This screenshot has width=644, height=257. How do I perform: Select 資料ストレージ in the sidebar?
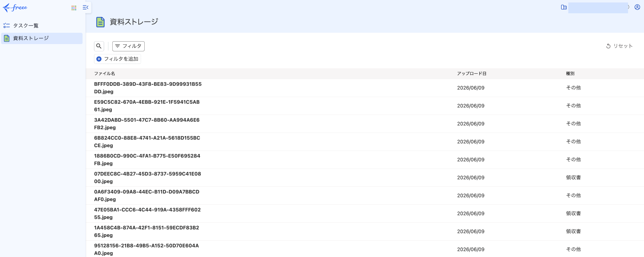click(x=42, y=38)
